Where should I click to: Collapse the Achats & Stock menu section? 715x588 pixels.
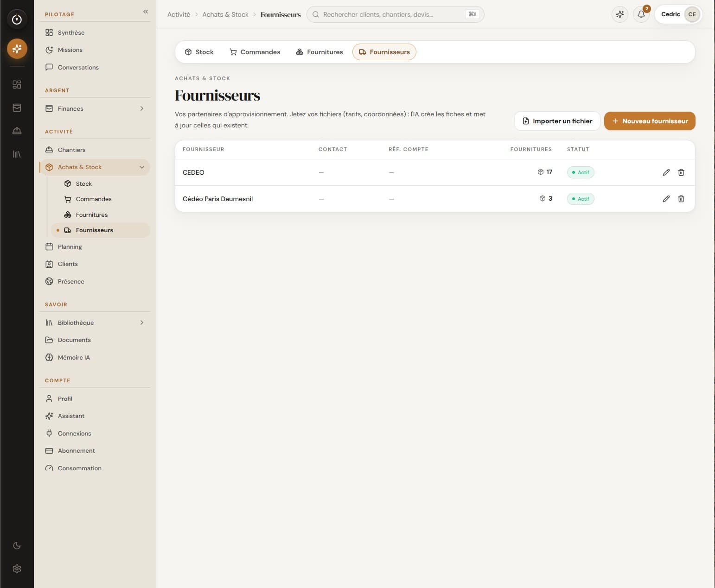pyautogui.click(x=142, y=167)
